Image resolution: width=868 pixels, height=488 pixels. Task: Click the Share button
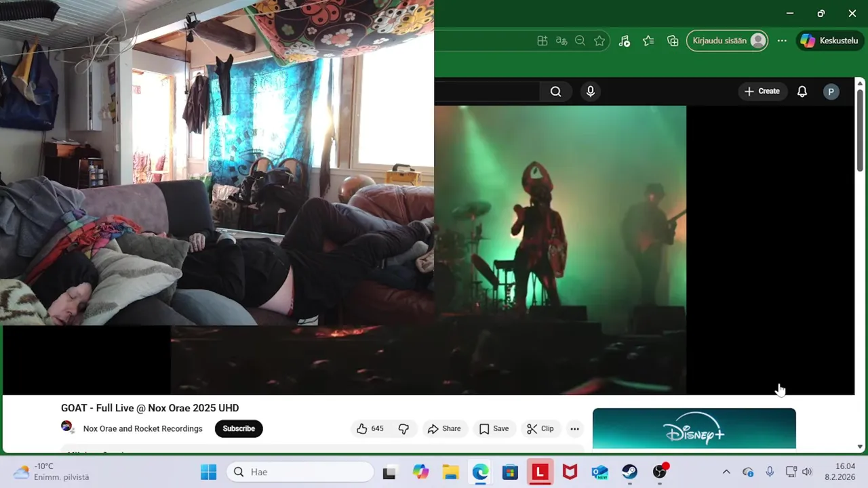444,428
